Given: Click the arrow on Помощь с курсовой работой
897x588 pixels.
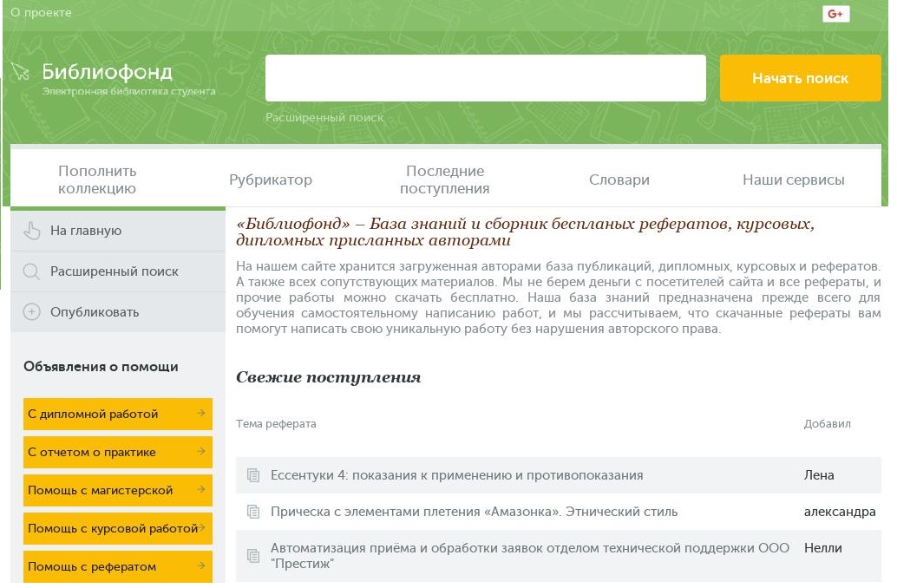Looking at the screenshot, I should pos(201,527).
